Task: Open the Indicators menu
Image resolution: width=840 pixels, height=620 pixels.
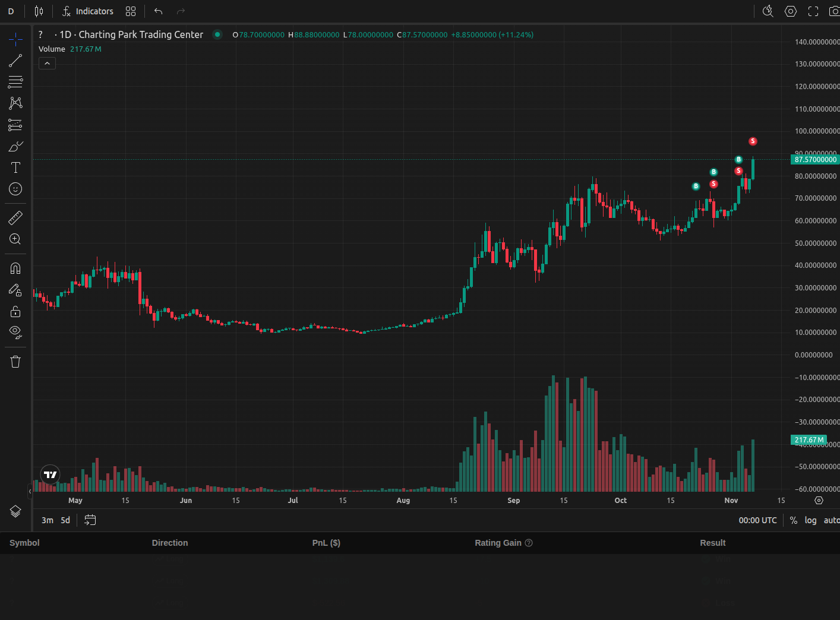Action: click(x=88, y=11)
